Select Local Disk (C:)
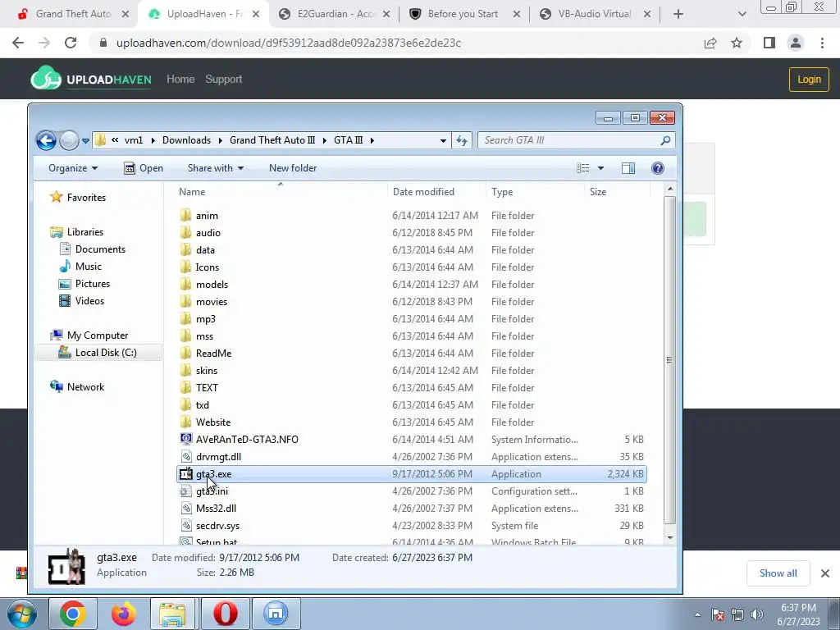Viewport: 840px width, 630px height. [x=98, y=353]
